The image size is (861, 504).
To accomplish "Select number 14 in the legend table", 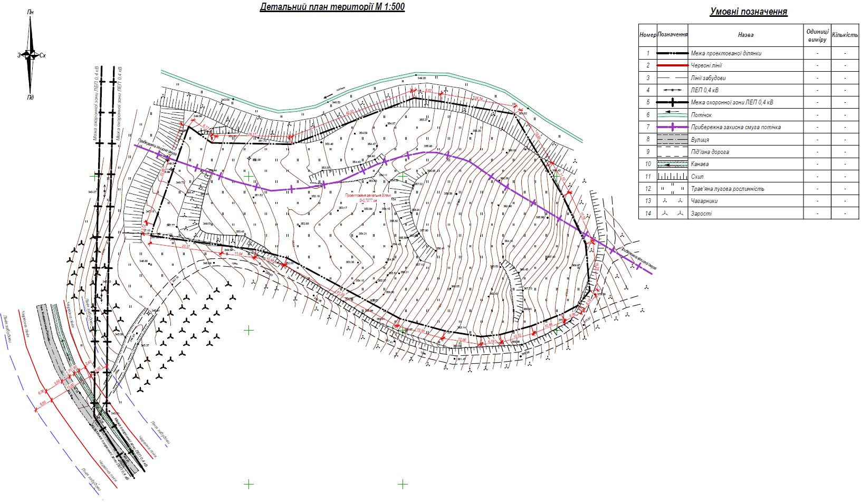I will [x=648, y=214].
